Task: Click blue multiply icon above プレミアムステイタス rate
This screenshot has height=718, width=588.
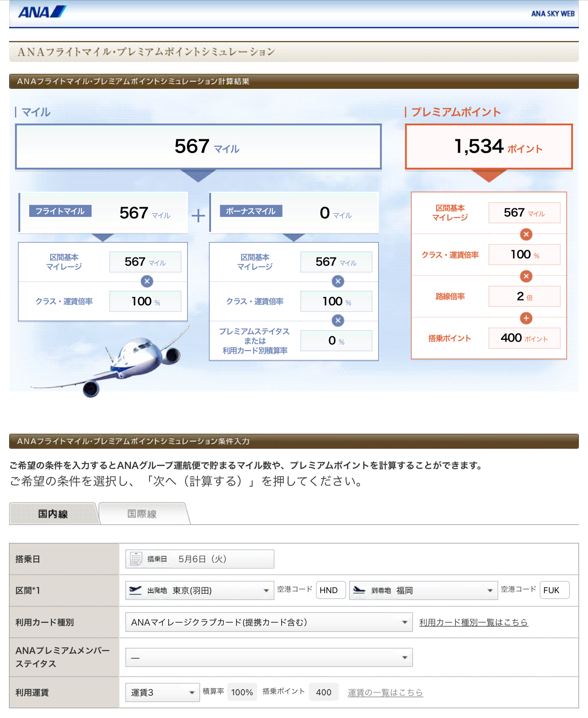Action: click(338, 320)
